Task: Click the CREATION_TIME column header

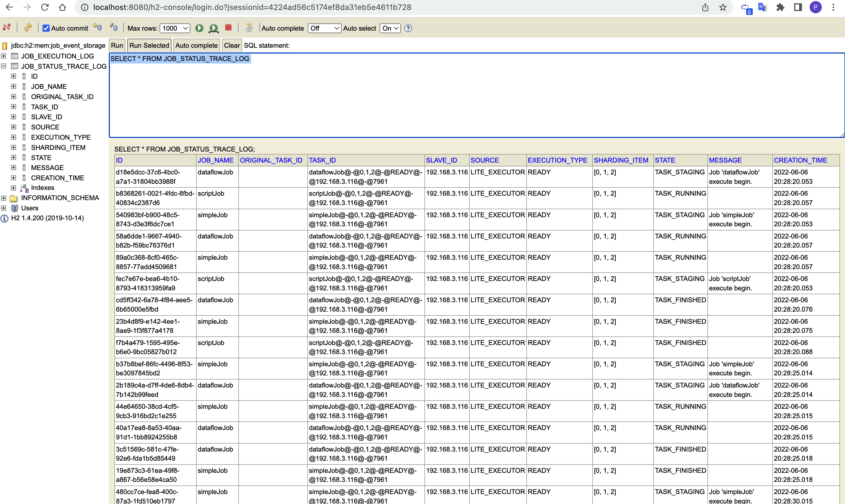Action: point(800,160)
